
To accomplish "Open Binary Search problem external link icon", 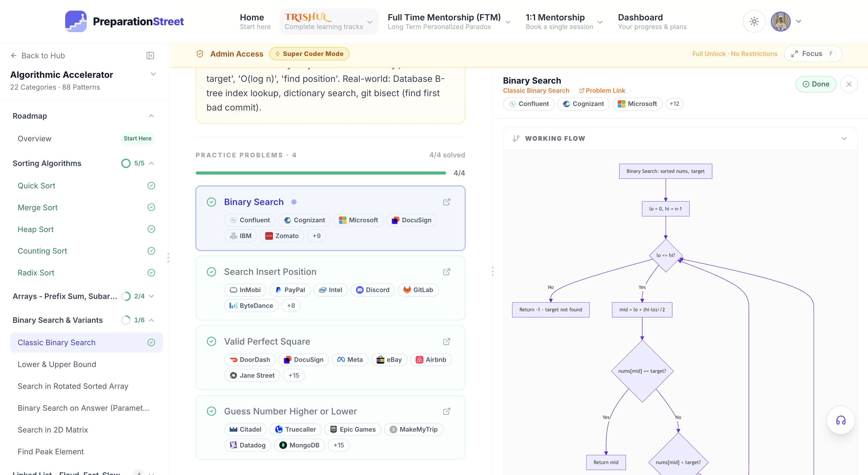I will pos(446,202).
